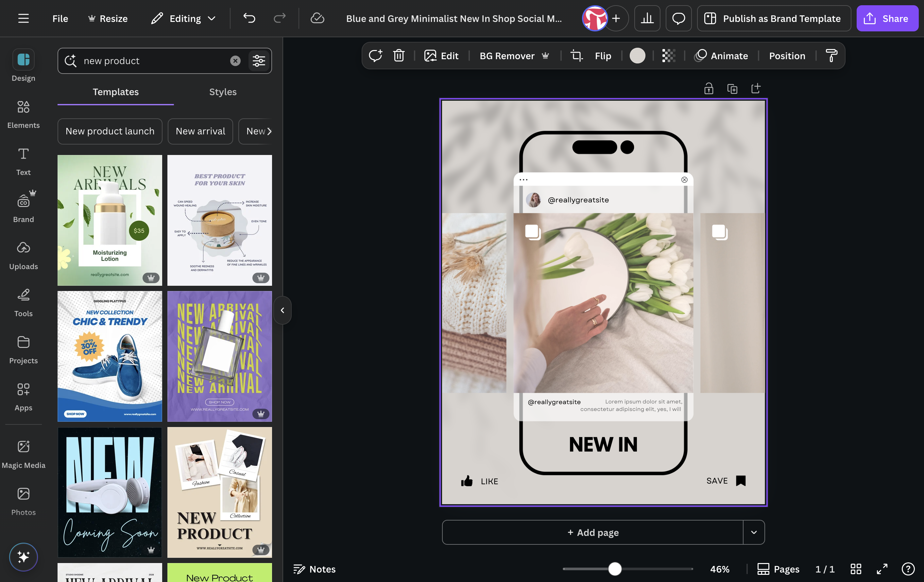Delete the selected element with trash icon
This screenshot has width=924, height=582.
pos(399,56)
